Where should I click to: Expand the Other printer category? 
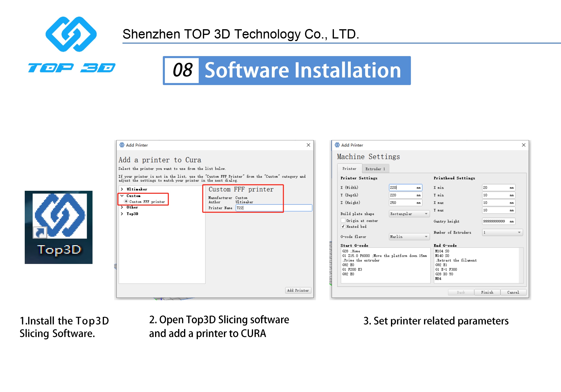pos(122,207)
